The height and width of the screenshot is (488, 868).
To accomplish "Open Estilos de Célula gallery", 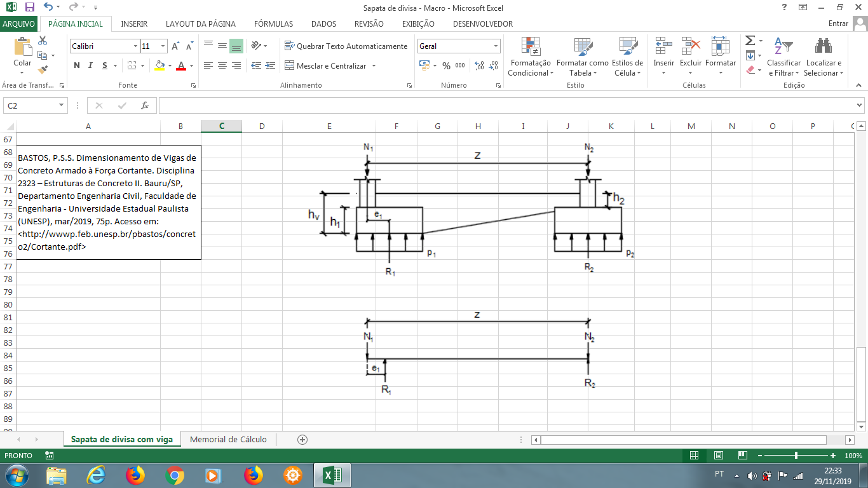I will coord(628,57).
